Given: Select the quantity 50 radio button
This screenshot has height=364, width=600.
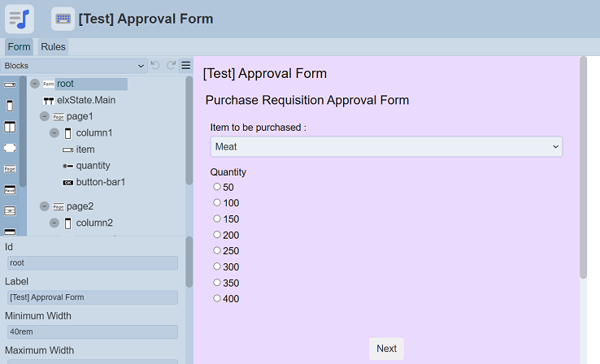Looking at the screenshot, I should tap(217, 187).
